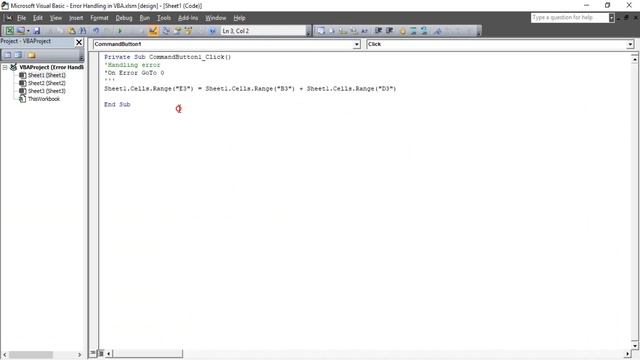Click the Project Explorer toolbar icon
The image size is (640, 360).
click(x=166, y=31)
